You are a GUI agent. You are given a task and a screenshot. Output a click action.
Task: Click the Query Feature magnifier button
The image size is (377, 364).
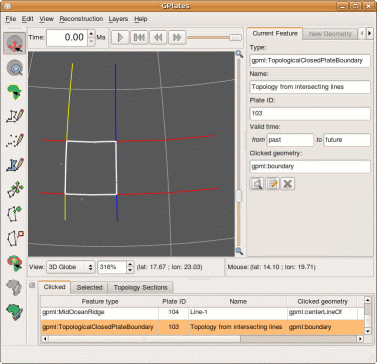pos(257,184)
